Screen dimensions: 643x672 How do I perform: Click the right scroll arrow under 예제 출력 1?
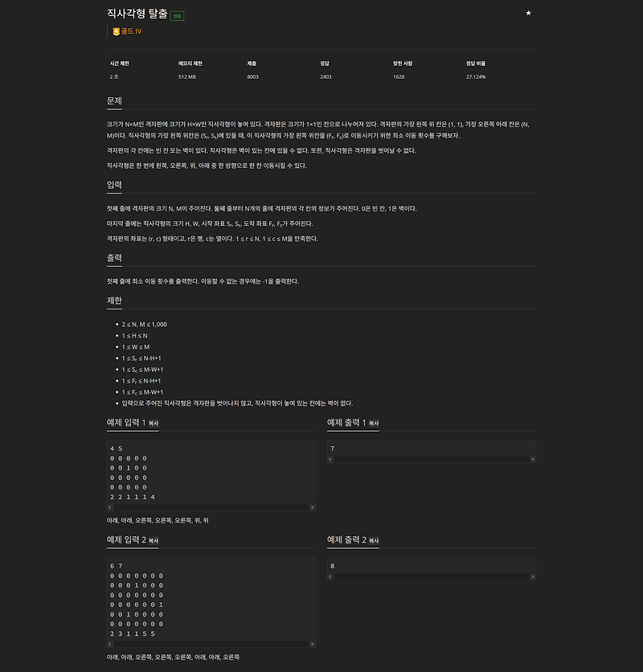click(532, 458)
